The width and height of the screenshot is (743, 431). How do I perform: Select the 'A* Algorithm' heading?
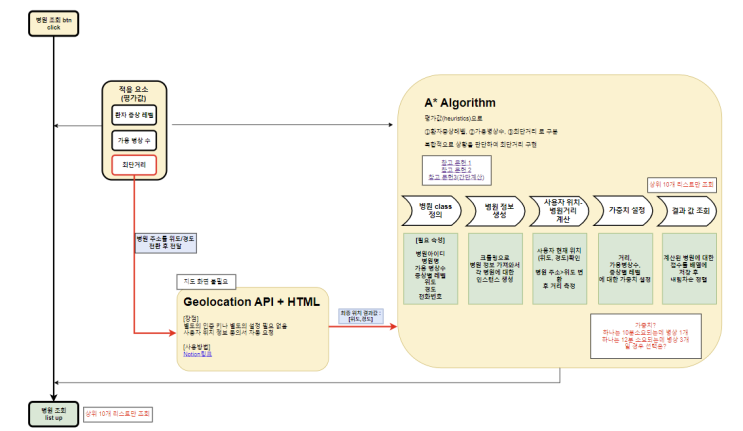[460, 103]
